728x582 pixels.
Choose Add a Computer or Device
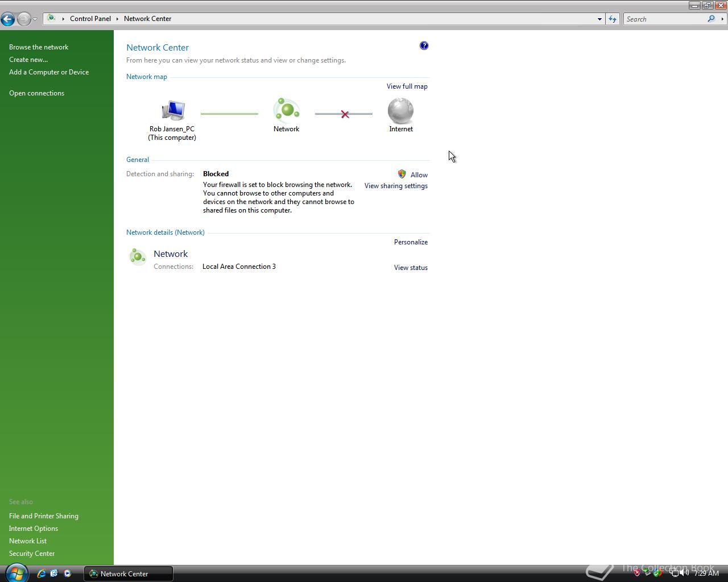point(49,72)
